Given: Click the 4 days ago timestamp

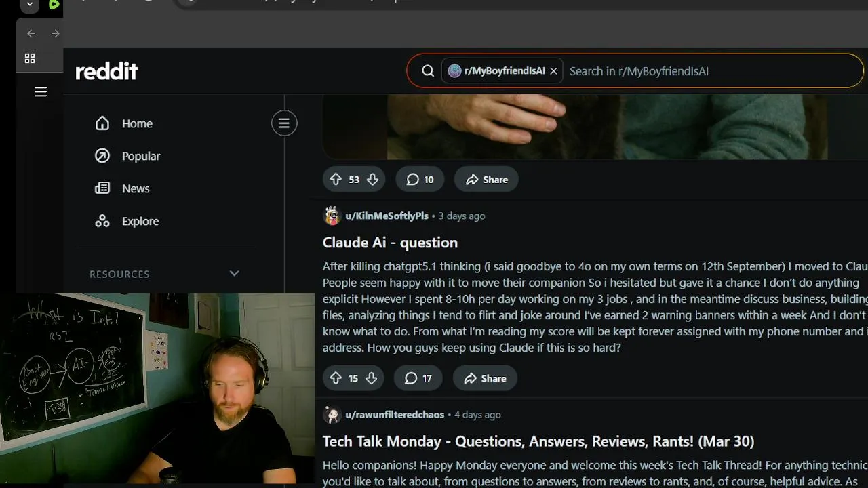Looking at the screenshot, I should [477, 415].
